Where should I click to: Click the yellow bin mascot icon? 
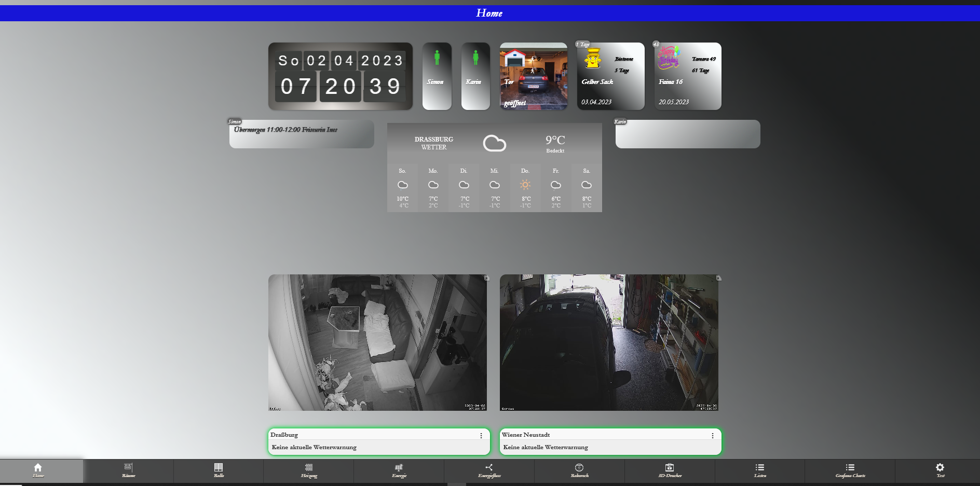click(593, 59)
